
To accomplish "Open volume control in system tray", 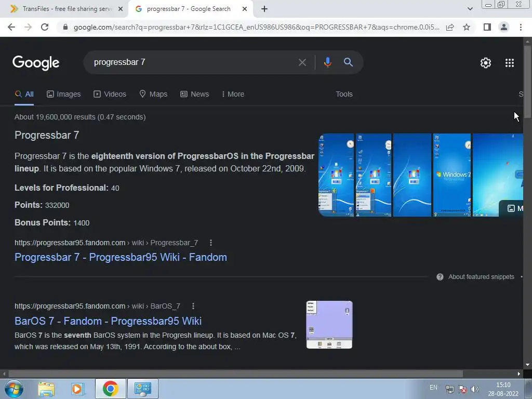I will (x=475, y=389).
